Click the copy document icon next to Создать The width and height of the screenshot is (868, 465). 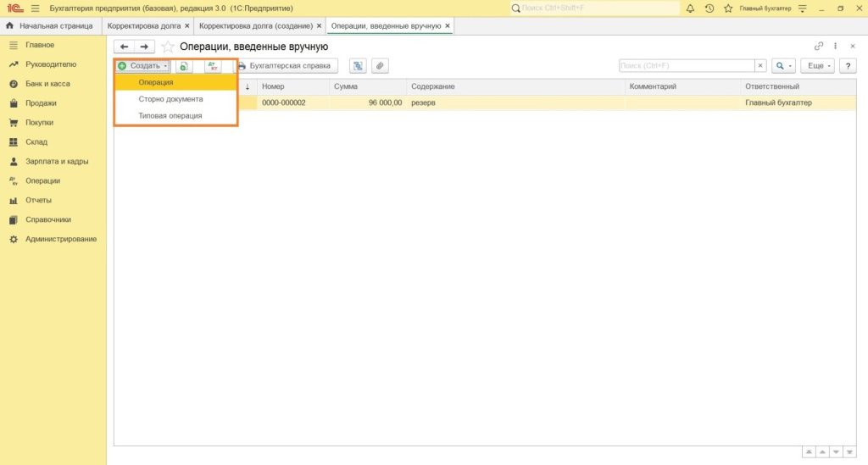(x=184, y=65)
